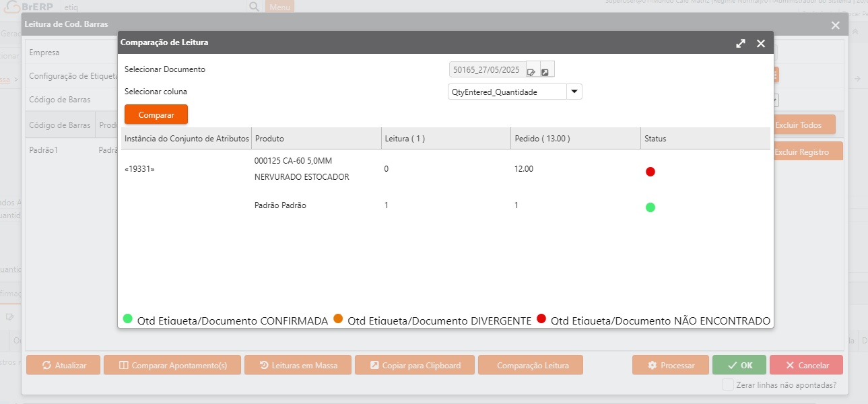The height and width of the screenshot is (404, 868).
Task: Close the Comparação de Leitura dialog
Action: click(761, 43)
